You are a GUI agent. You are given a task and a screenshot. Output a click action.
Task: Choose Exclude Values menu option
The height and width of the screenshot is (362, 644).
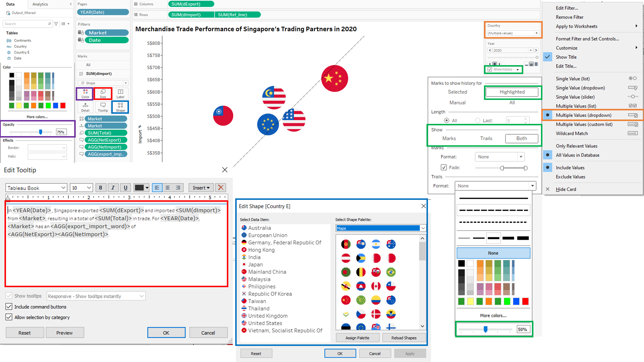[570, 177]
